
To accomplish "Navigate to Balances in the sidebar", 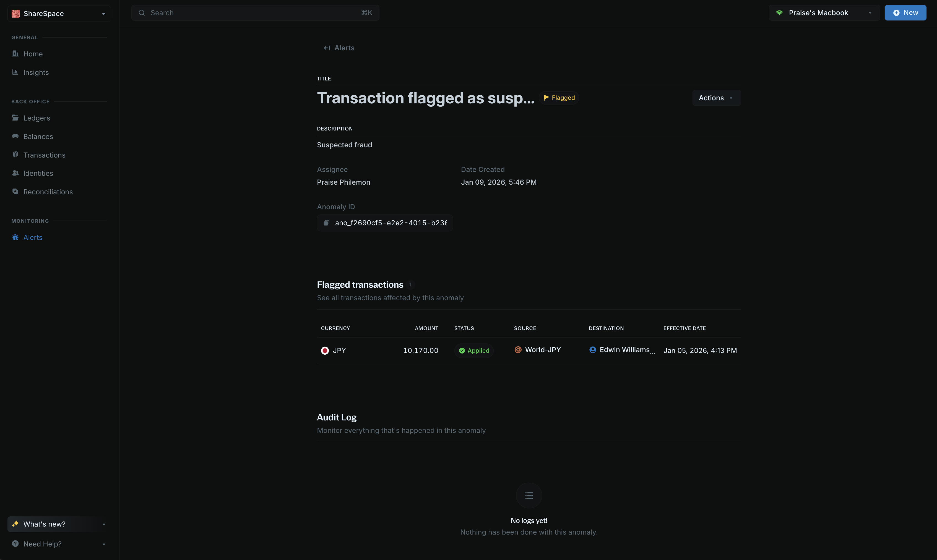I will [38, 136].
